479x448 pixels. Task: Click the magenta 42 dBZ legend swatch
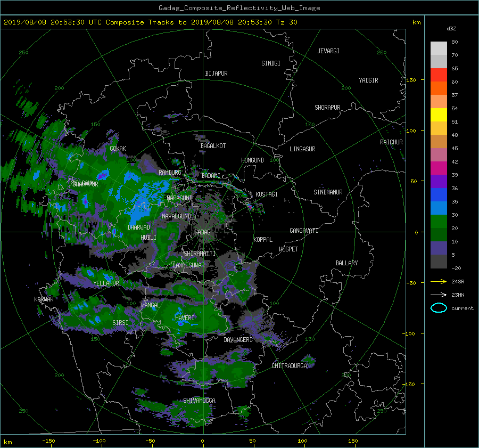pyautogui.click(x=439, y=168)
